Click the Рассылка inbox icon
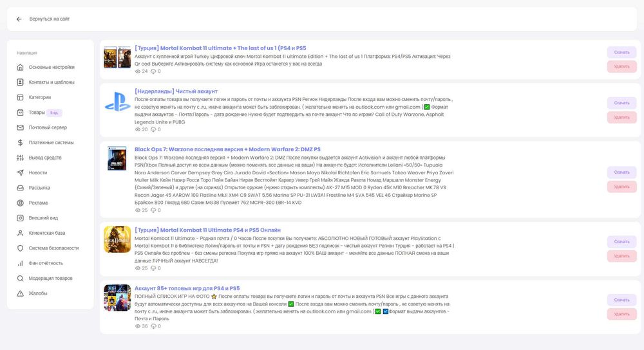The image size is (644, 350). click(x=20, y=188)
